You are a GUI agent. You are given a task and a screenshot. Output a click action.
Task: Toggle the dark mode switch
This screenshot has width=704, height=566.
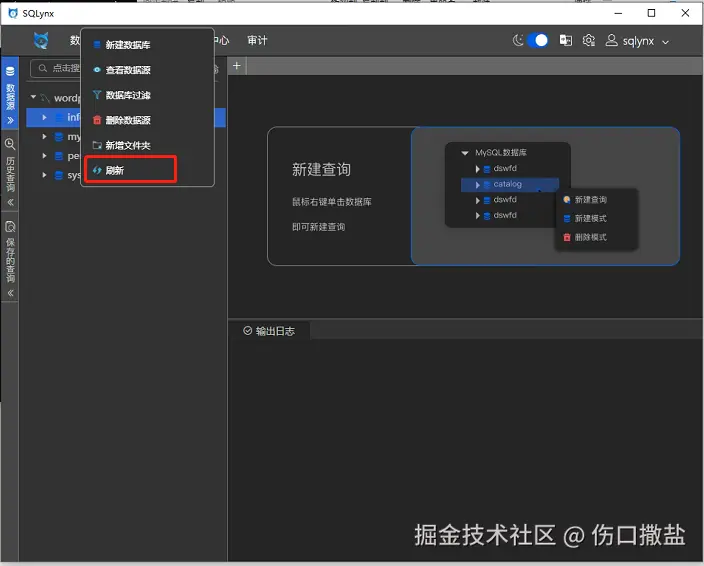click(537, 40)
